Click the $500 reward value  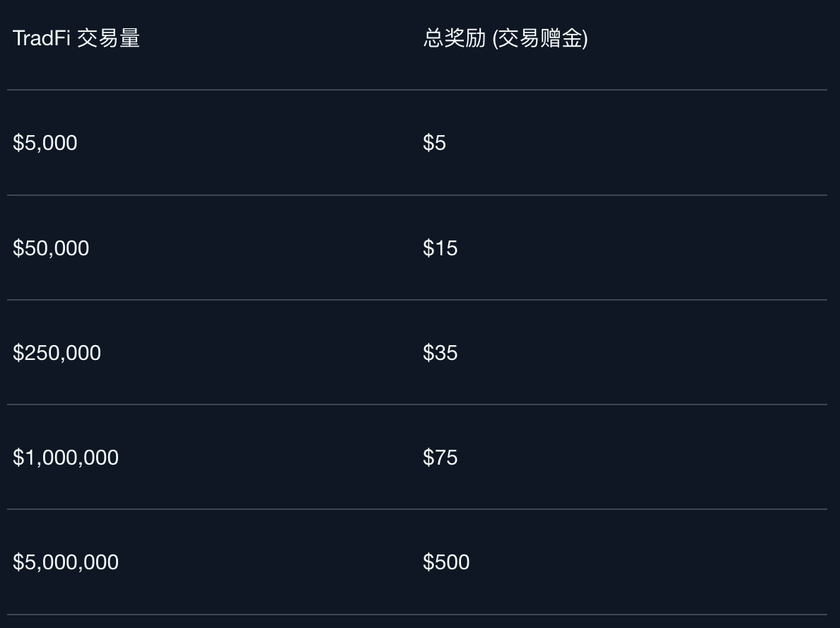point(446,562)
